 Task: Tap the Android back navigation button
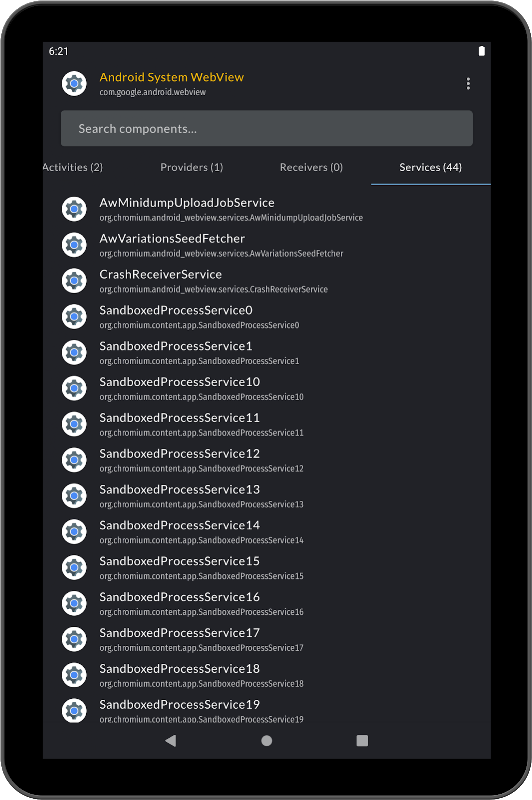(171, 741)
